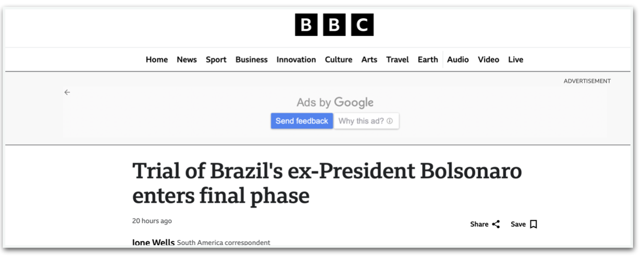Select Innovation in navigation bar
This screenshot has width=644, height=258.
[296, 59]
